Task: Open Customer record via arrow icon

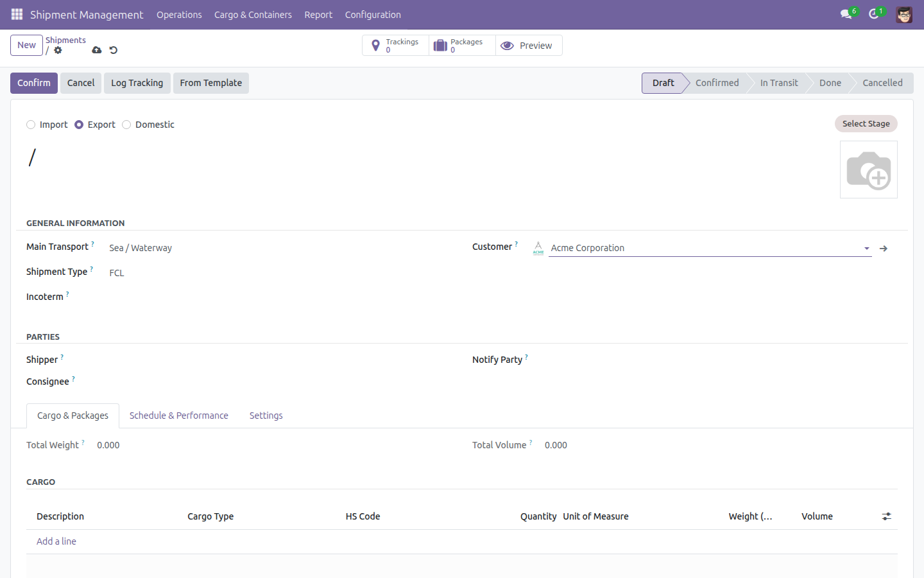Action: click(x=884, y=249)
